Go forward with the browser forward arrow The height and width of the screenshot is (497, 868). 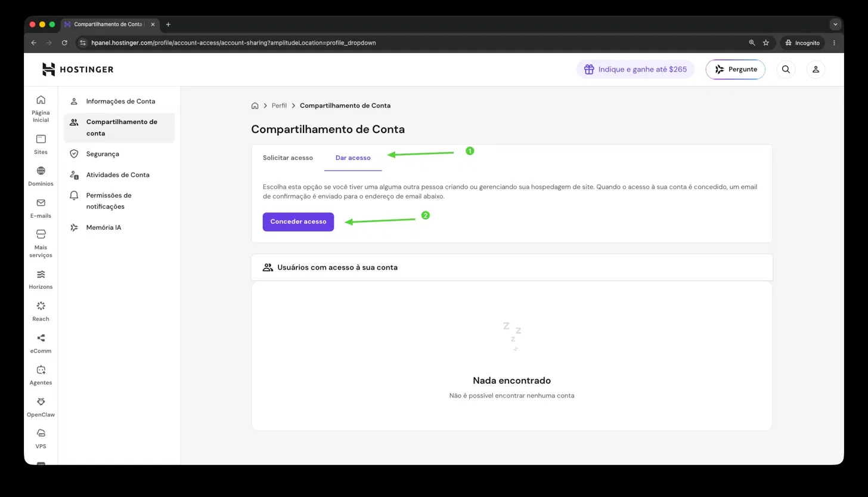pos(49,43)
